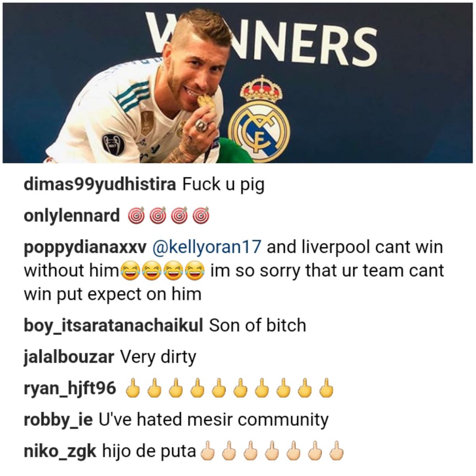This screenshot has width=476, height=476.
Task: Open jalalbouzar's profile
Action: (x=69, y=357)
